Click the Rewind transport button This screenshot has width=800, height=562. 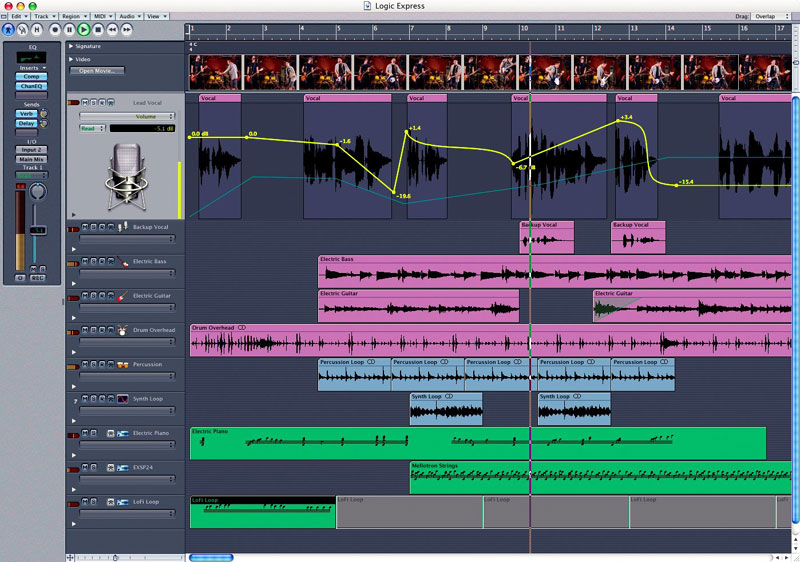coord(112,30)
